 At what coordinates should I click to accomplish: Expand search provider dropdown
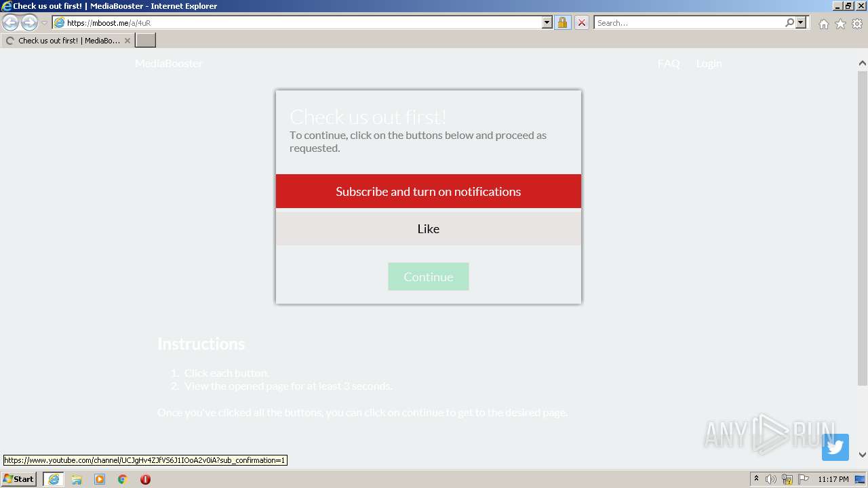coord(801,22)
